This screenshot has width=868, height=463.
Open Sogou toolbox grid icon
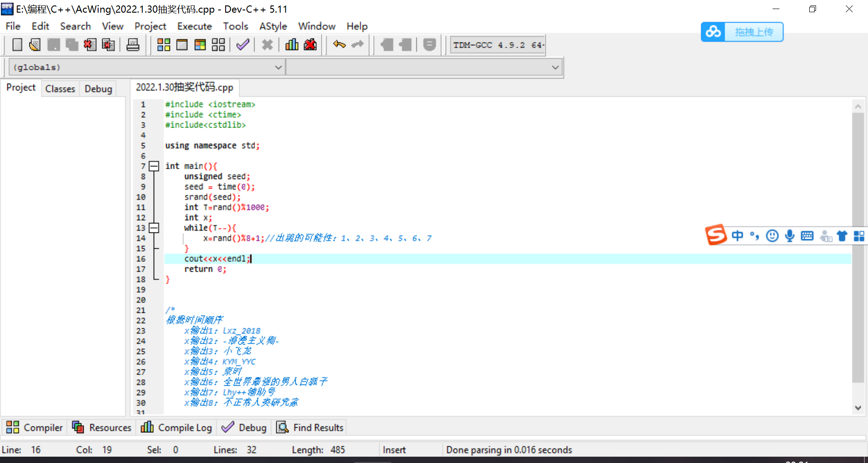tap(859, 236)
